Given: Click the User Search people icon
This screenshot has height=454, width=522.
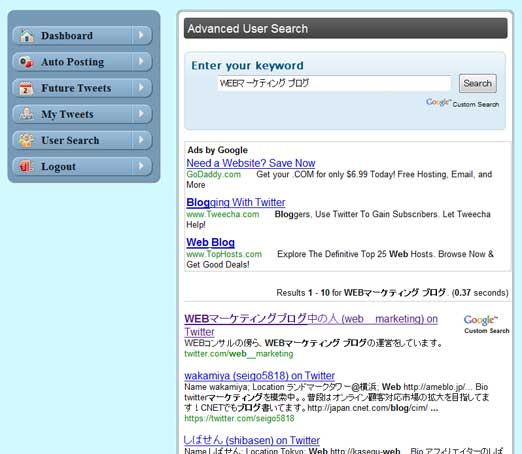Looking at the screenshot, I should (26, 140).
